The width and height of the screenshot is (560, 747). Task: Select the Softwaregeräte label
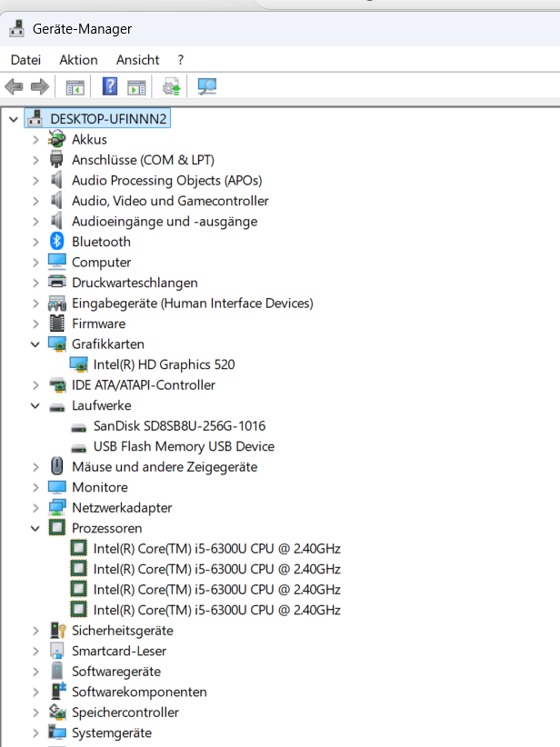click(116, 672)
